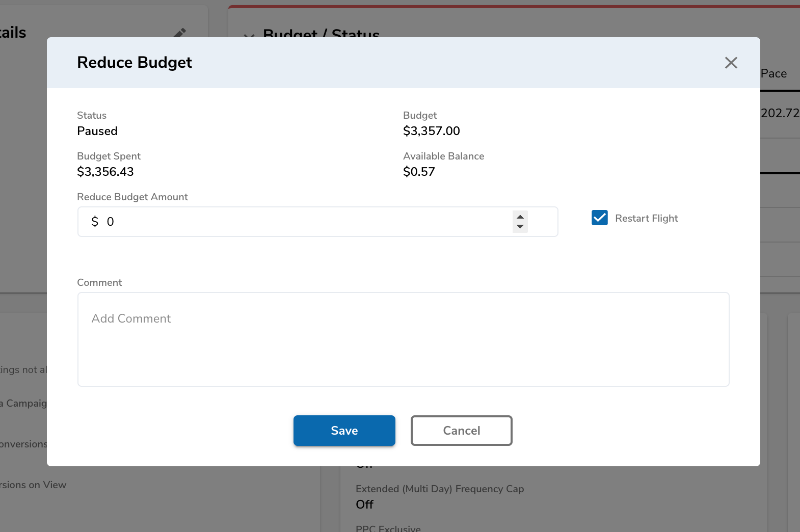Focus the Reduce Budget Amount field
Image resolution: width=800 pixels, height=532 pixels.
pos(306,222)
